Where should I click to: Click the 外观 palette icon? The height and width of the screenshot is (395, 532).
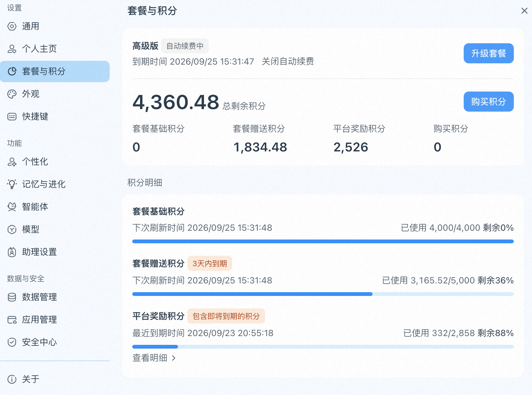12,94
